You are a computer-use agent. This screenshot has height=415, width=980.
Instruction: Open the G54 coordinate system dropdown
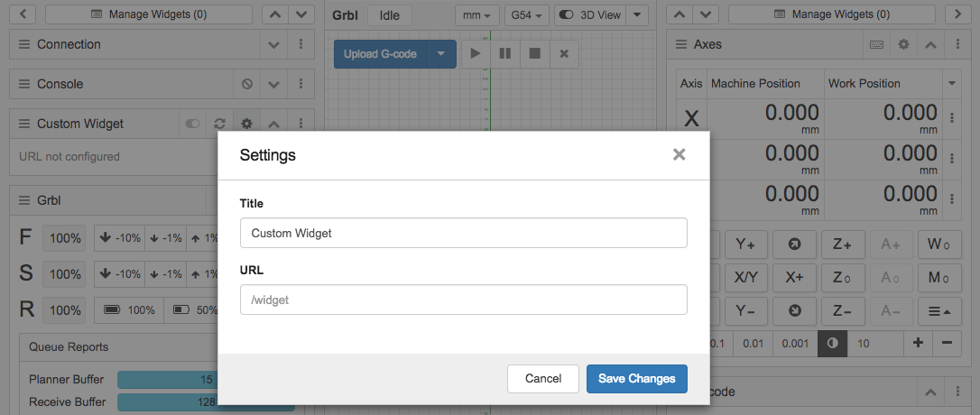[x=526, y=15]
